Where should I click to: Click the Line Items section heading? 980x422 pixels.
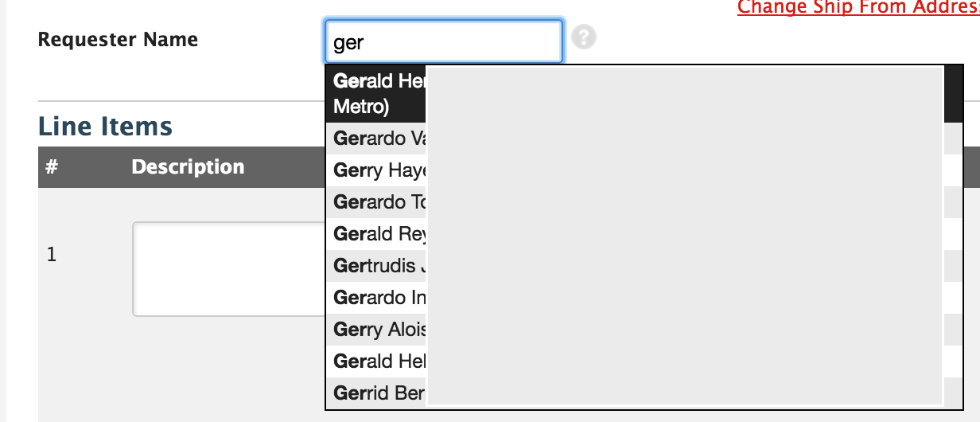[x=105, y=127]
